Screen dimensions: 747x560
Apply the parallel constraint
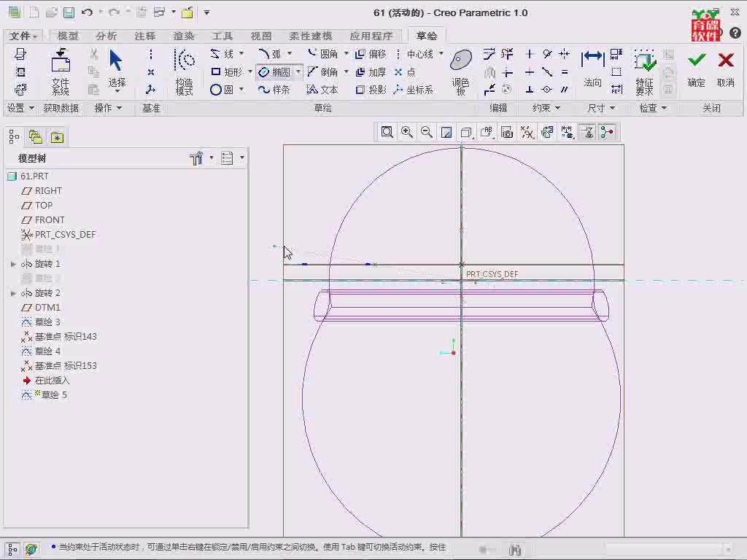tap(565, 90)
